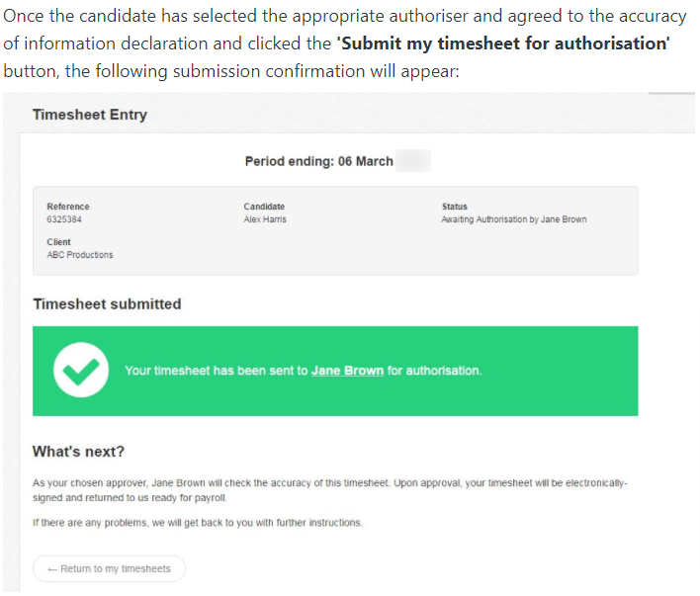Viewport: 700px width, 596px height.
Task: Click the blurred year beside 06 March
Action: 413,161
